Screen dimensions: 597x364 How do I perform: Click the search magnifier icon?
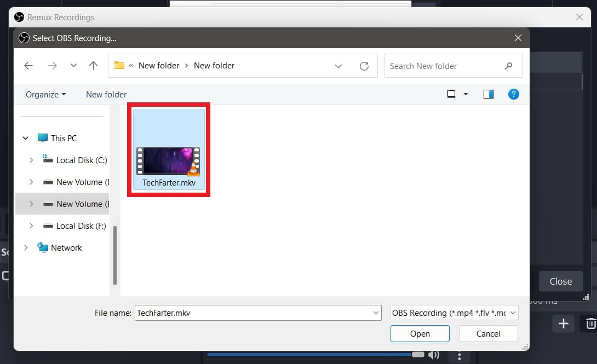[x=509, y=65]
